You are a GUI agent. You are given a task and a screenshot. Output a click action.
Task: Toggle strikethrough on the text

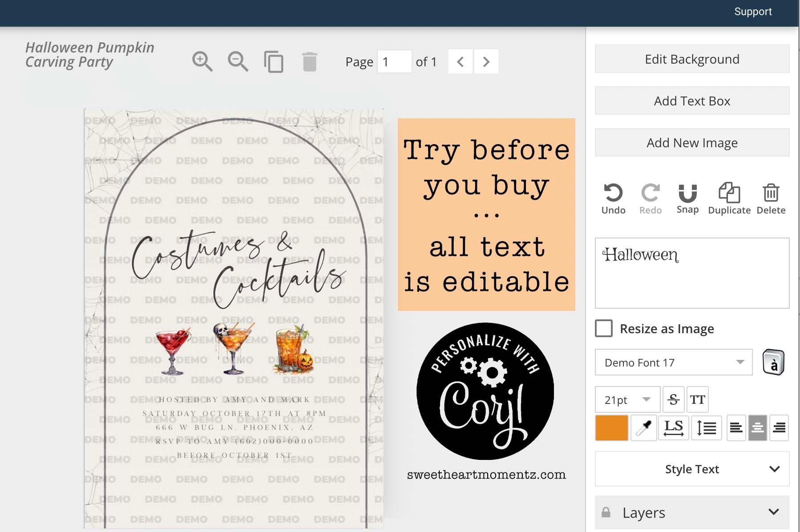point(673,399)
